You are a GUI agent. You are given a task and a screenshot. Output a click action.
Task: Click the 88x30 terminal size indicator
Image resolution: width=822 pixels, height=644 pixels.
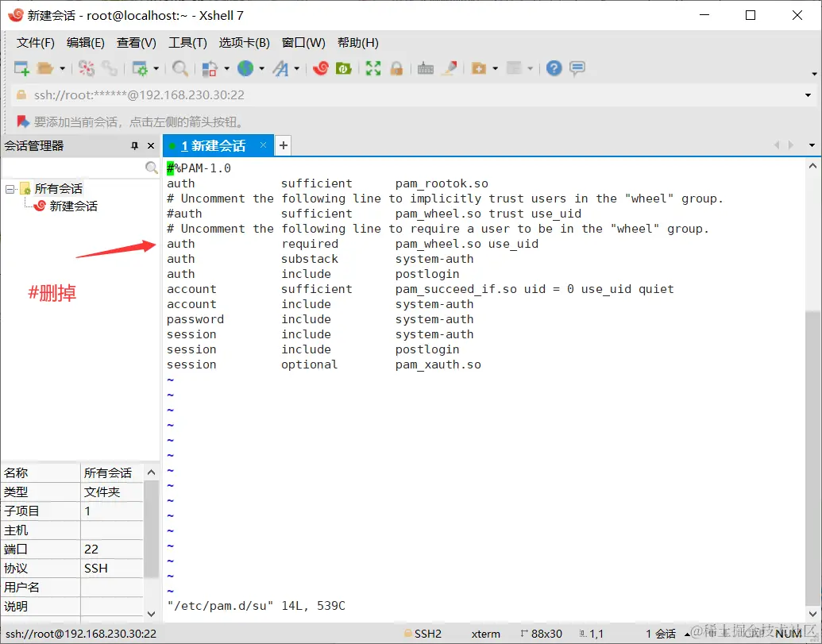click(x=541, y=634)
